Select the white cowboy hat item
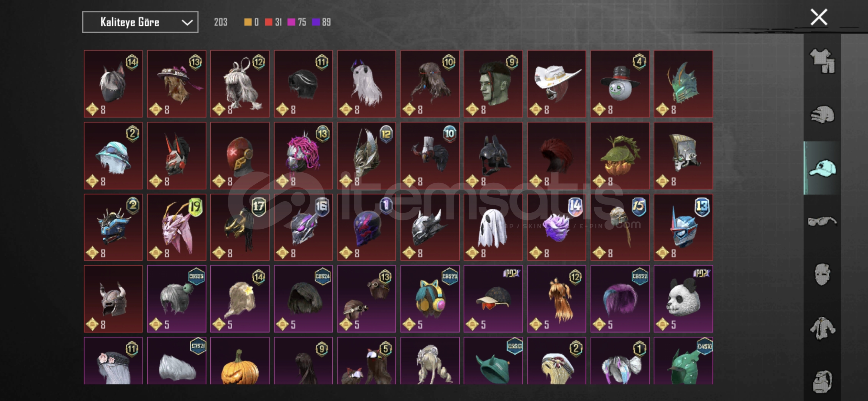This screenshot has width=868, height=401. [556, 84]
